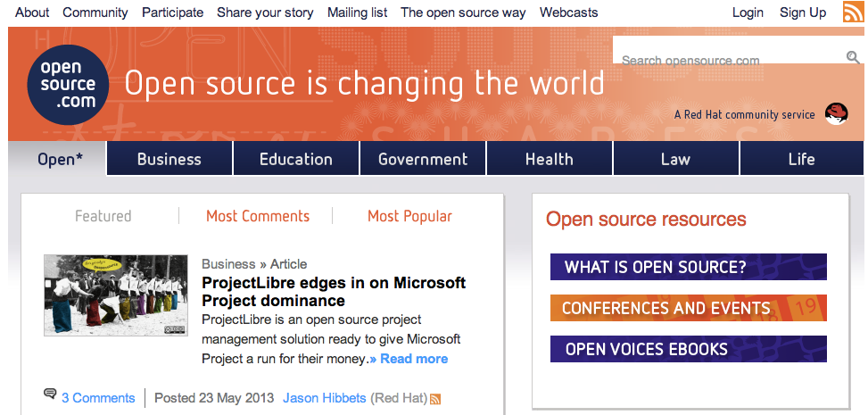The height and width of the screenshot is (415, 868).
Task: Switch to the Health channel tab
Action: (x=550, y=159)
